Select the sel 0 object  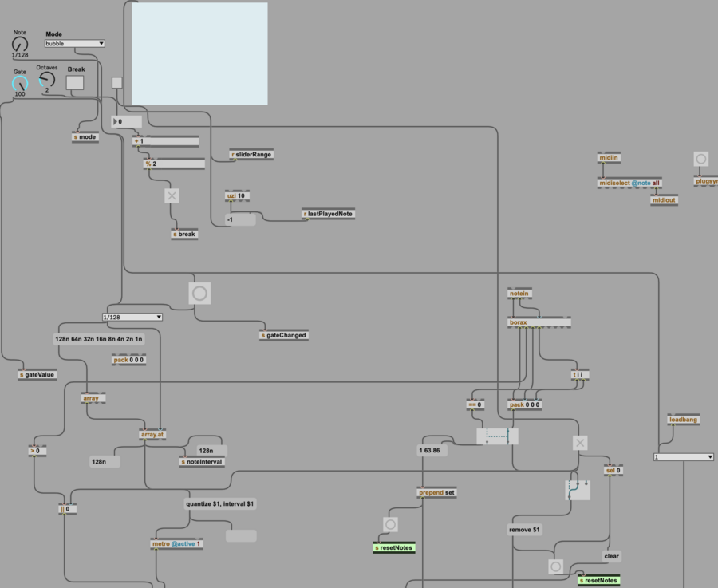click(613, 470)
